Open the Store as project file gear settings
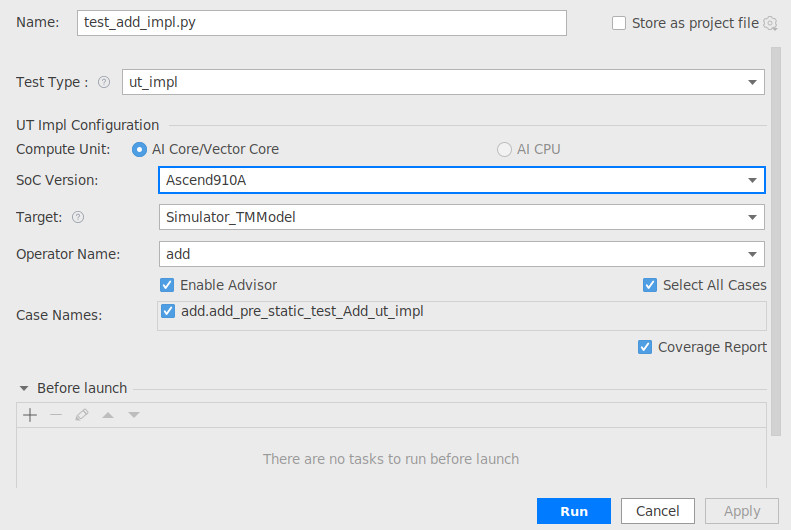 770,23
